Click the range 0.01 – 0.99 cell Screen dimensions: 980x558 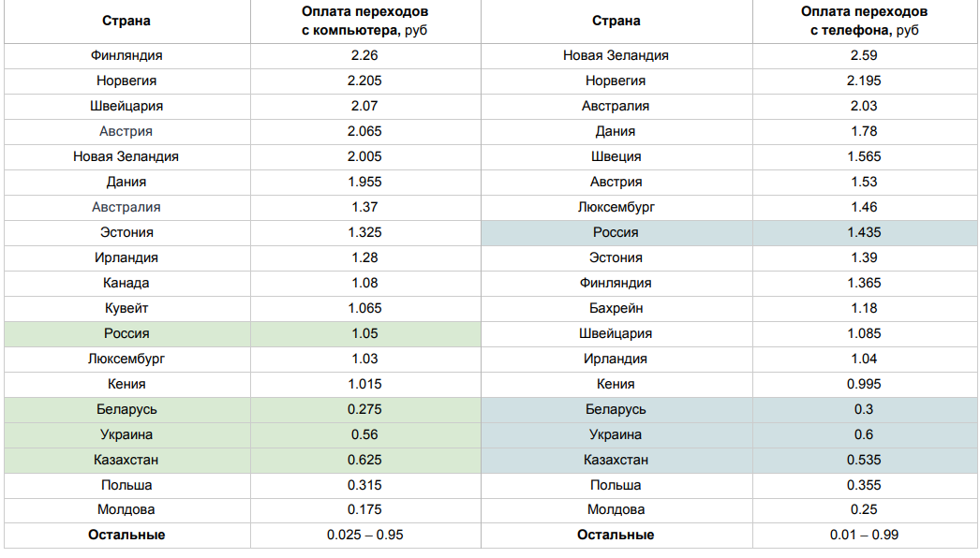(865, 536)
